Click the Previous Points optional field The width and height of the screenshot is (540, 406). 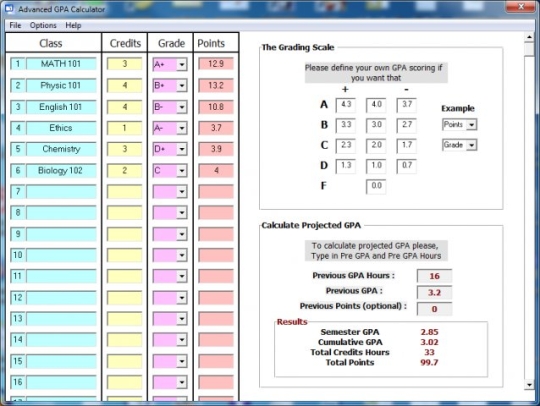point(434,309)
